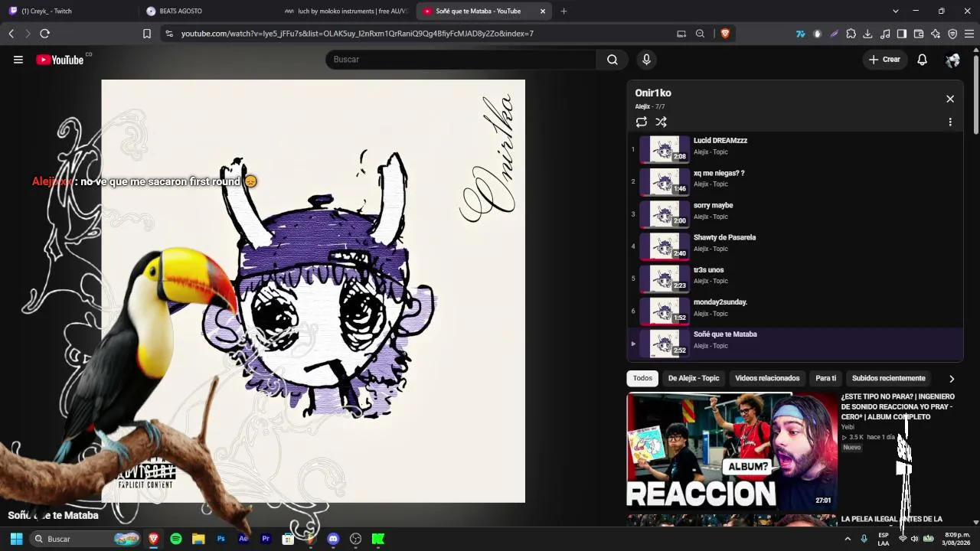Viewport: 980px width, 551px height.
Task: Open the Yeibi channel link
Action: click(x=848, y=427)
